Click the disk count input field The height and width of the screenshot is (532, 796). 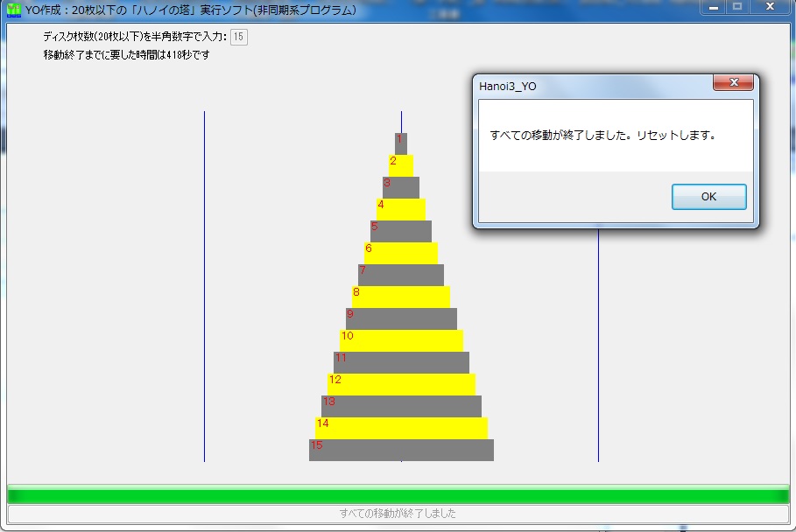coord(239,37)
